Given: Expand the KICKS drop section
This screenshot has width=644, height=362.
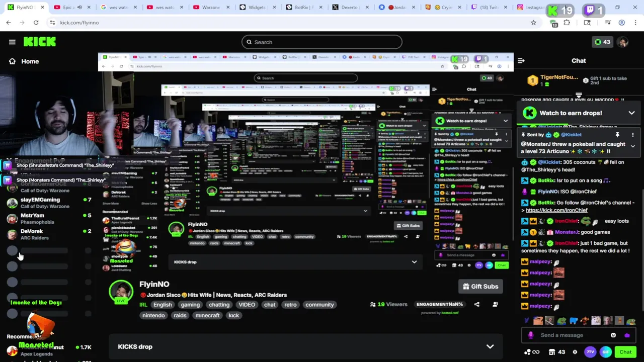Looking at the screenshot, I should click(306, 347).
